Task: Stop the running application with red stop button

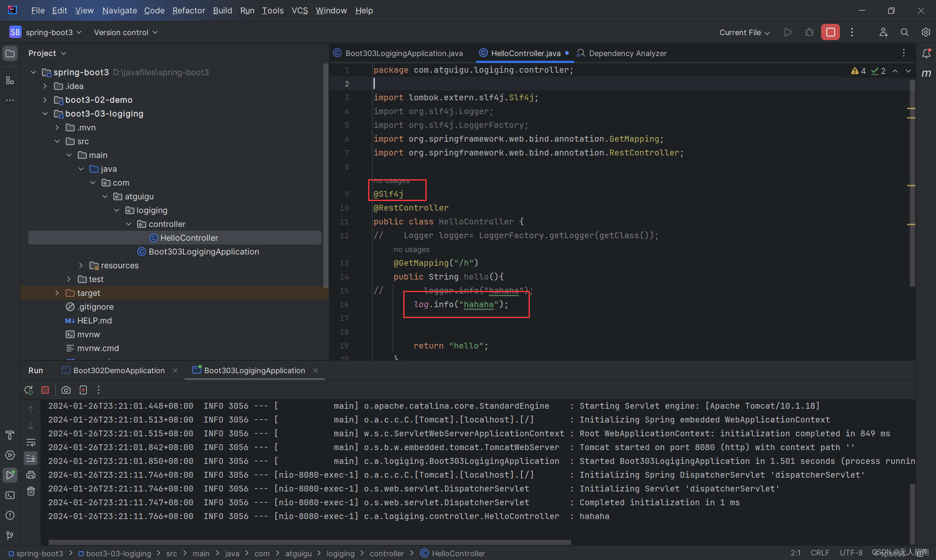Action: 830,32
